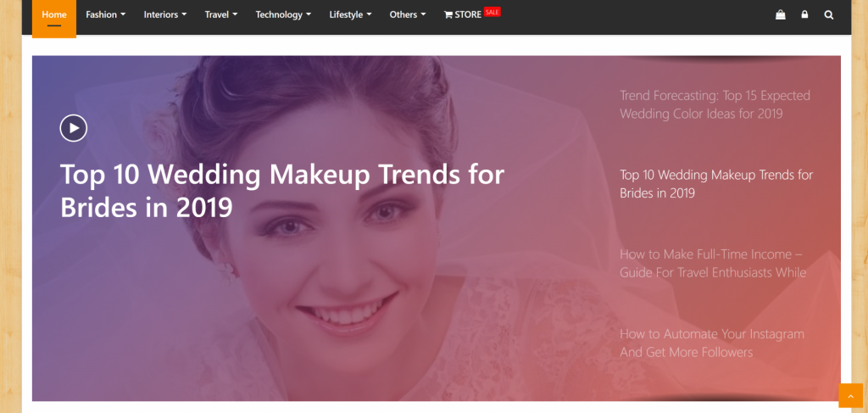Image resolution: width=868 pixels, height=413 pixels.
Task: Click the orange scroll-to-top arrow button
Action: pyautogui.click(x=850, y=395)
